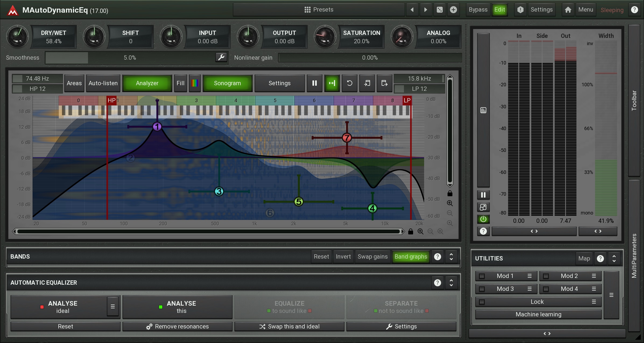Toggle the green meter power button

coord(483,219)
